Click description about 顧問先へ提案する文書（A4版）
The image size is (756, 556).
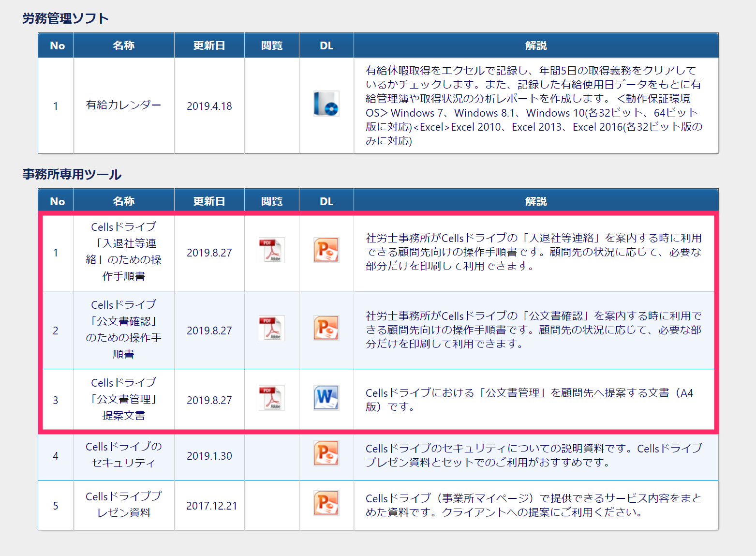[530, 400]
